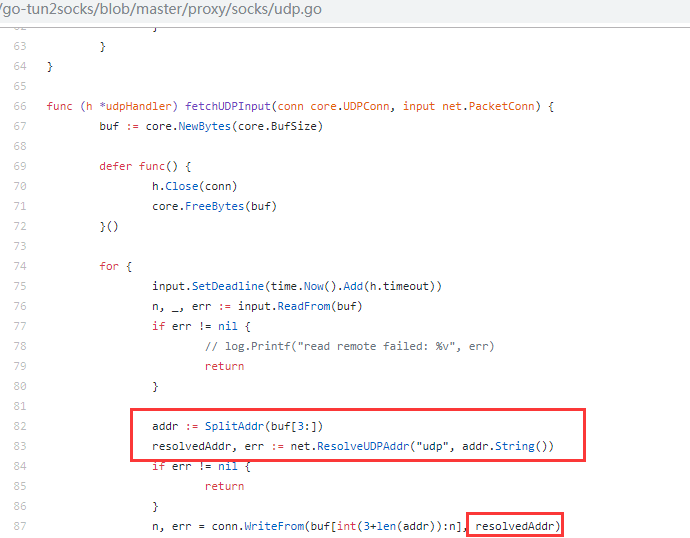
Task: Click h.timeout argument on line 75
Action: [399, 286]
